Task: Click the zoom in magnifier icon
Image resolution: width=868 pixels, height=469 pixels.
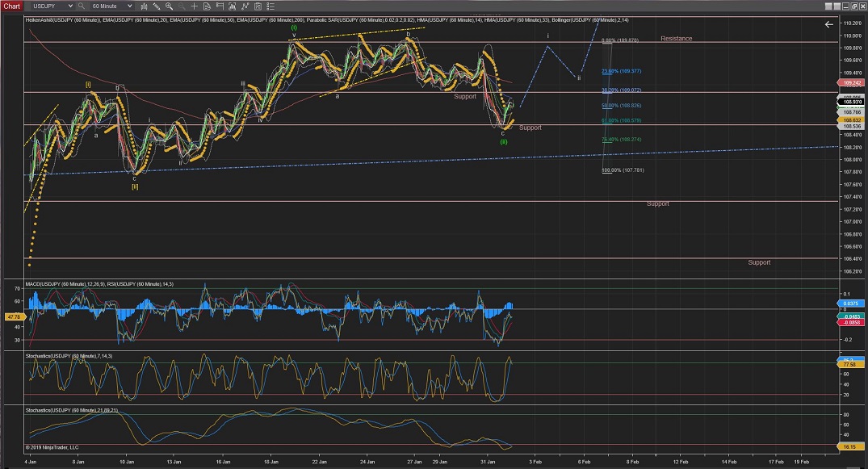Action: coord(169,6)
